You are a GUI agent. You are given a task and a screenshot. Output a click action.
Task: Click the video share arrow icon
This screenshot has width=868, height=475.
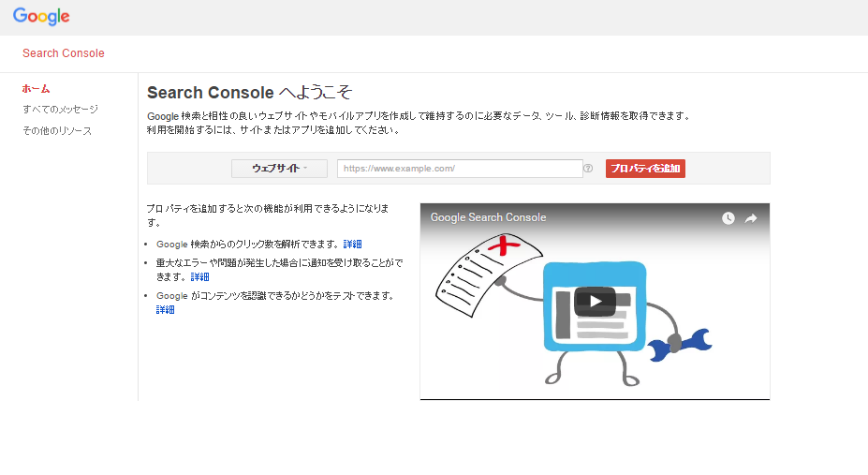click(x=751, y=218)
